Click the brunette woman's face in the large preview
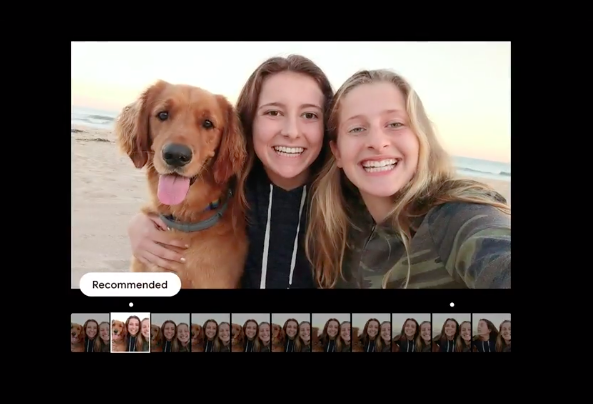This screenshot has width=593, height=404. pyautogui.click(x=288, y=125)
